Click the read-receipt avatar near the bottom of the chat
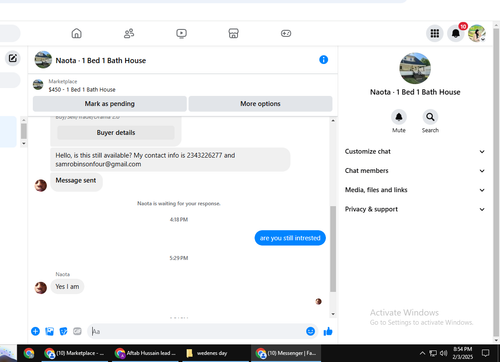Image resolution: width=500 pixels, height=362 pixels. [318, 301]
